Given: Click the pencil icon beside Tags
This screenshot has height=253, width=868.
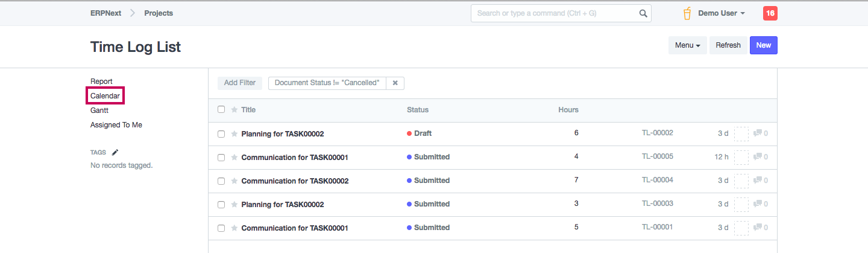Looking at the screenshot, I should coord(115,153).
